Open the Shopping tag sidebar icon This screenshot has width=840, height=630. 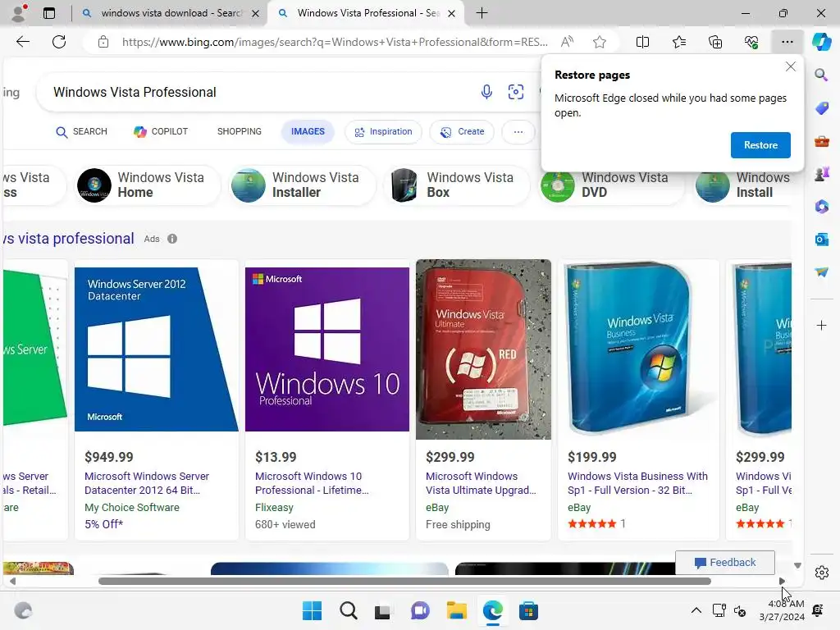coord(821,108)
